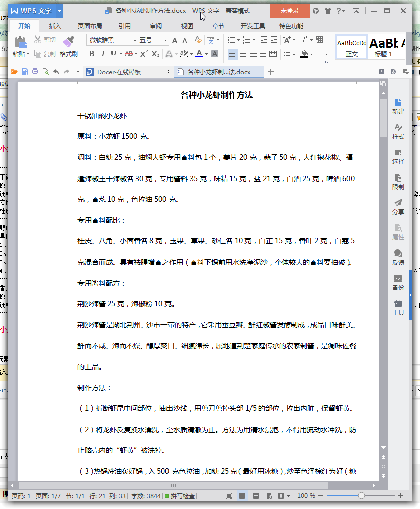The width and height of the screenshot is (420, 509).
Task: Click the 未登录 login button
Action: [x=290, y=11]
